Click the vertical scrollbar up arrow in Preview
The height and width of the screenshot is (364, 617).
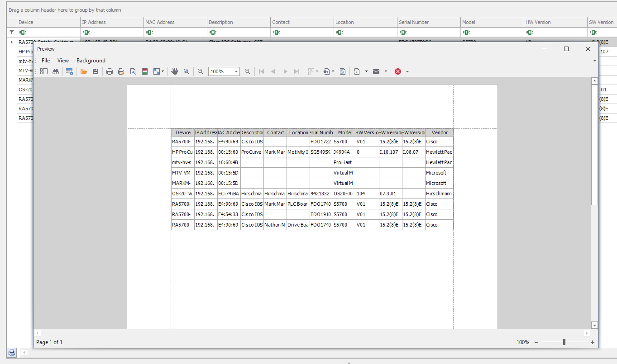point(595,81)
